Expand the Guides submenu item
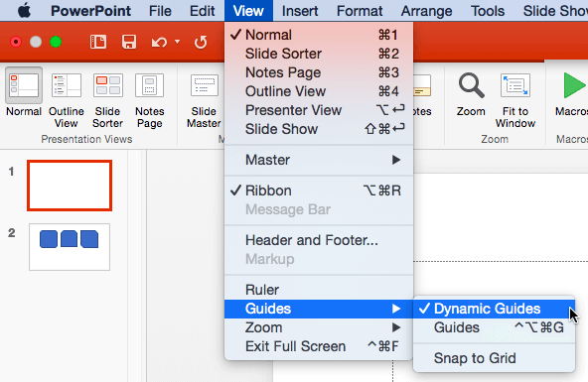 click(319, 309)
